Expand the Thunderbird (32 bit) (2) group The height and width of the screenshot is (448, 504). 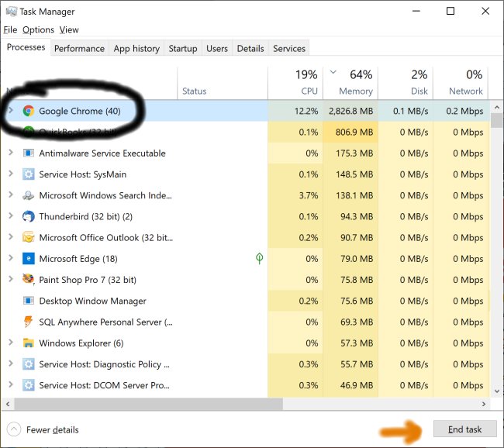coord(11,216)
